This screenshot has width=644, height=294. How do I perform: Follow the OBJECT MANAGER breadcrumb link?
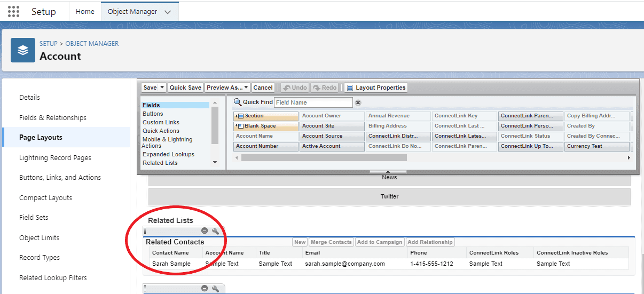pos(92,43)
